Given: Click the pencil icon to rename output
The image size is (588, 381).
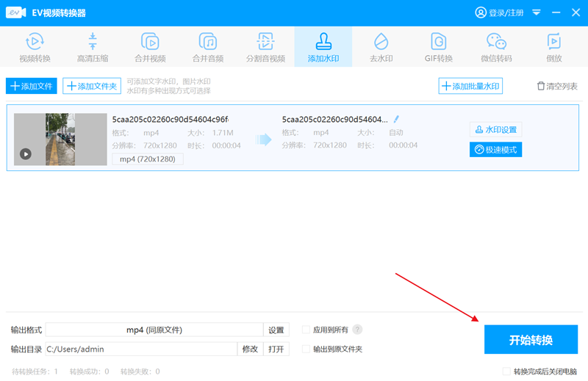Looking at the screenshot, I should tap(396, 119).
